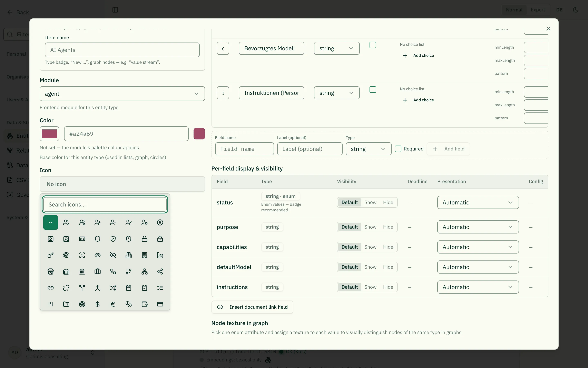Choose the fingerprint icon
Screen dimensions: 588x368
coord(66,255)
